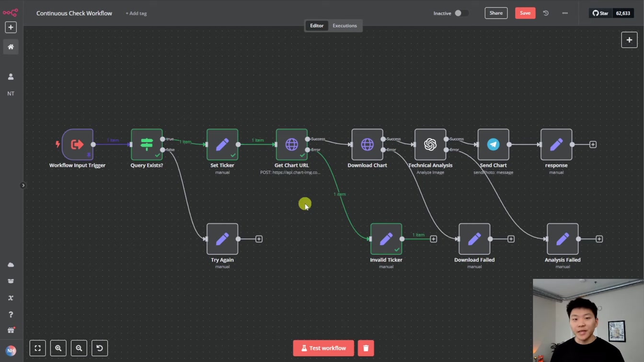Viewport: 644px width, 362px height.
Task: Edit the Continuous Check Workflow title
Action: point(74,13)
